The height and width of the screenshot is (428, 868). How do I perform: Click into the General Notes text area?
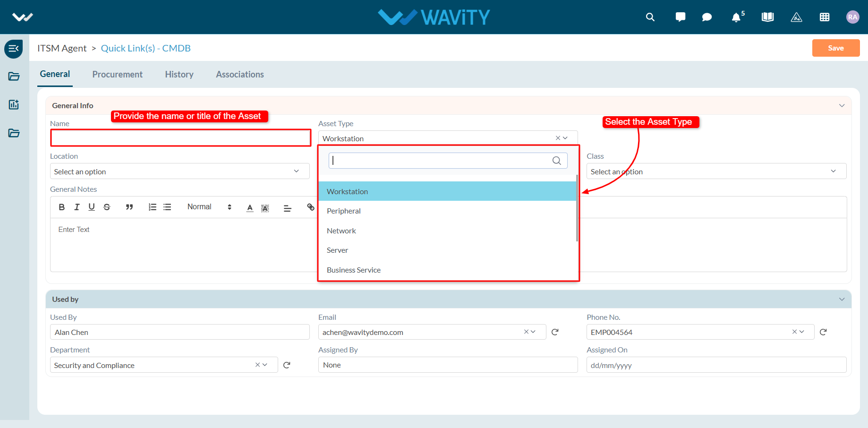(x=184, y=245)
